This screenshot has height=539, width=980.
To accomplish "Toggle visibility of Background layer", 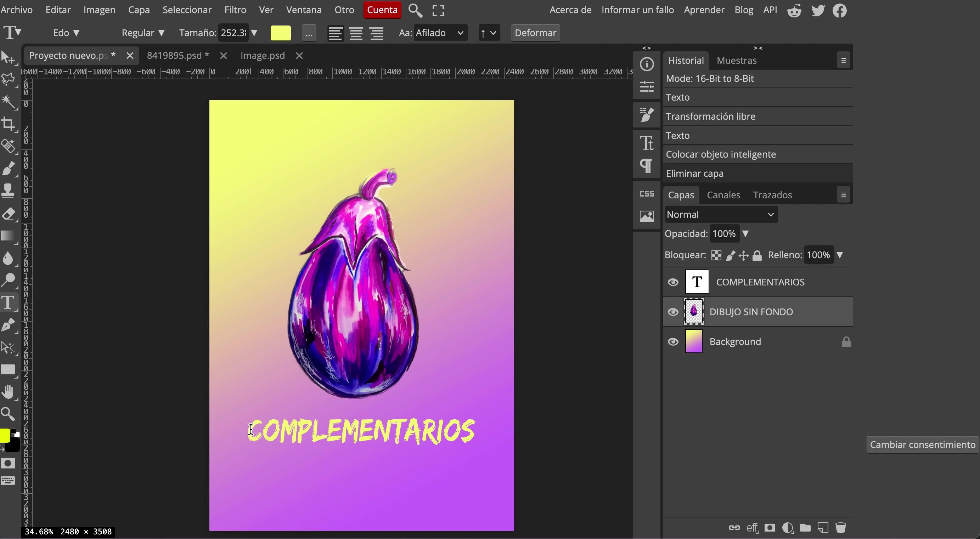I will pyautogui.click(x=673, y=342).
